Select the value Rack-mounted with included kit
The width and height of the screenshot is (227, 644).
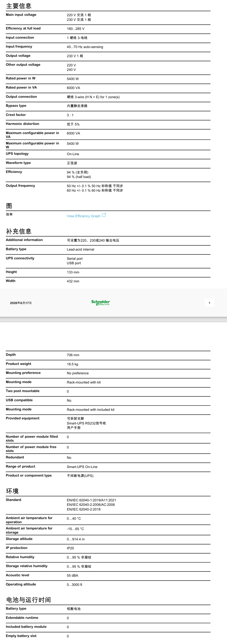click(91, 409)
